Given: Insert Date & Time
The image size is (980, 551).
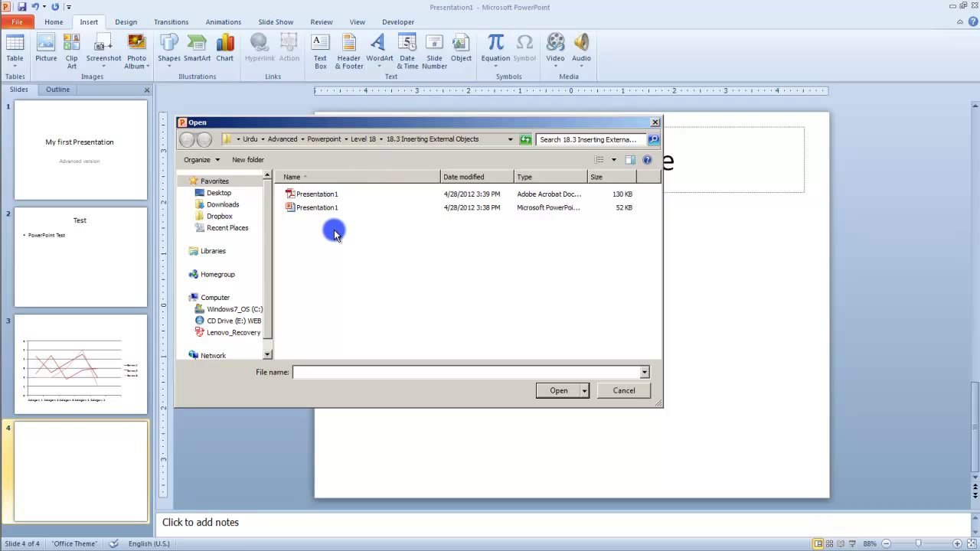Looking at the screenshot, I should click(407, 51).
